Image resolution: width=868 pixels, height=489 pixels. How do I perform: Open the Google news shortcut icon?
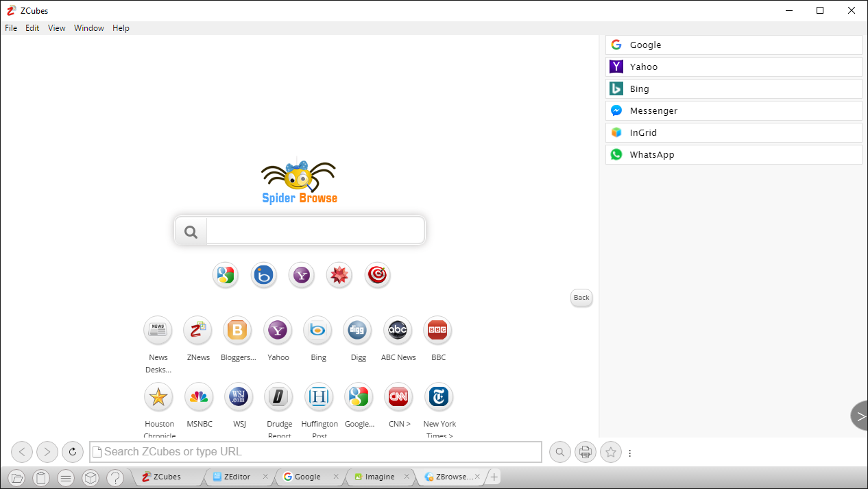pyautogui.click(x=359, y=397)
